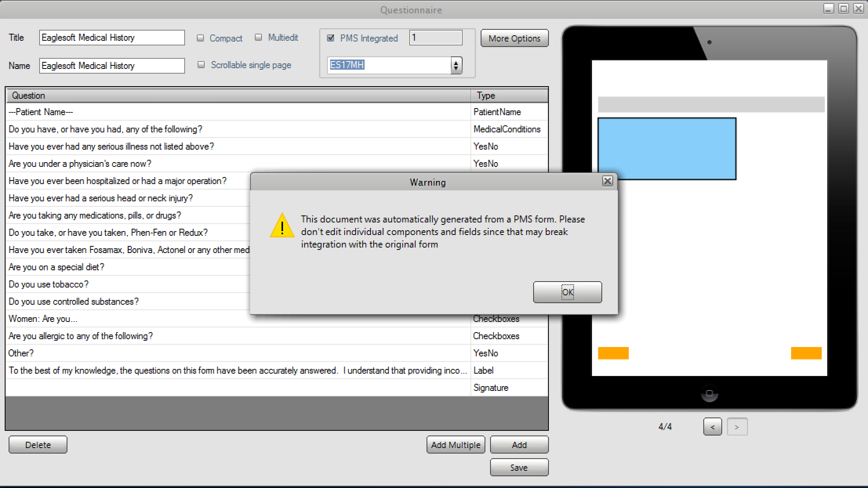The image size is (868, 488).
Task: Click the left orange button in preview
Action: pos(613,353)
